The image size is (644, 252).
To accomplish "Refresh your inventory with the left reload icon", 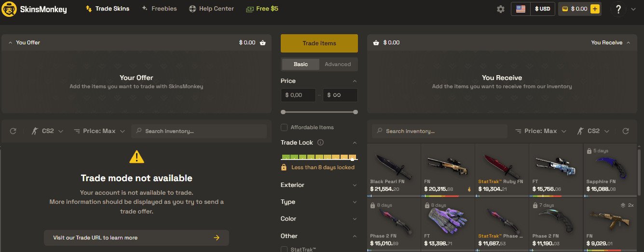I will click(13, 131).
